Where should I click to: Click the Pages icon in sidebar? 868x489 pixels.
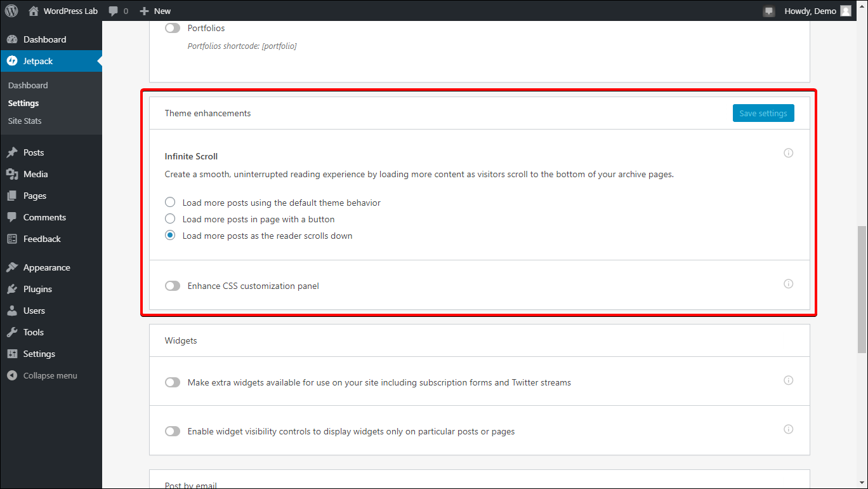click(x=12, y=196)
